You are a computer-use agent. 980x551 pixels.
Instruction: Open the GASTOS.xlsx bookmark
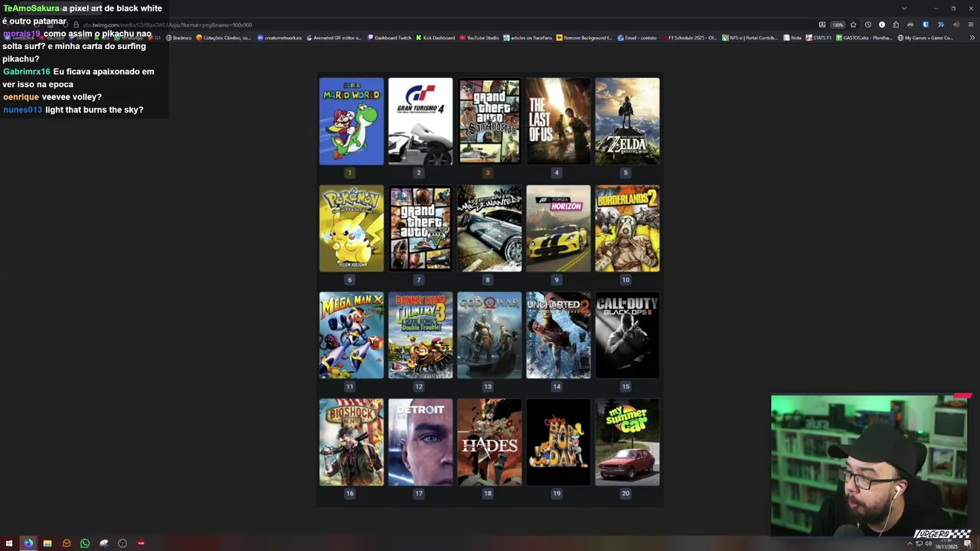point(864,37)
